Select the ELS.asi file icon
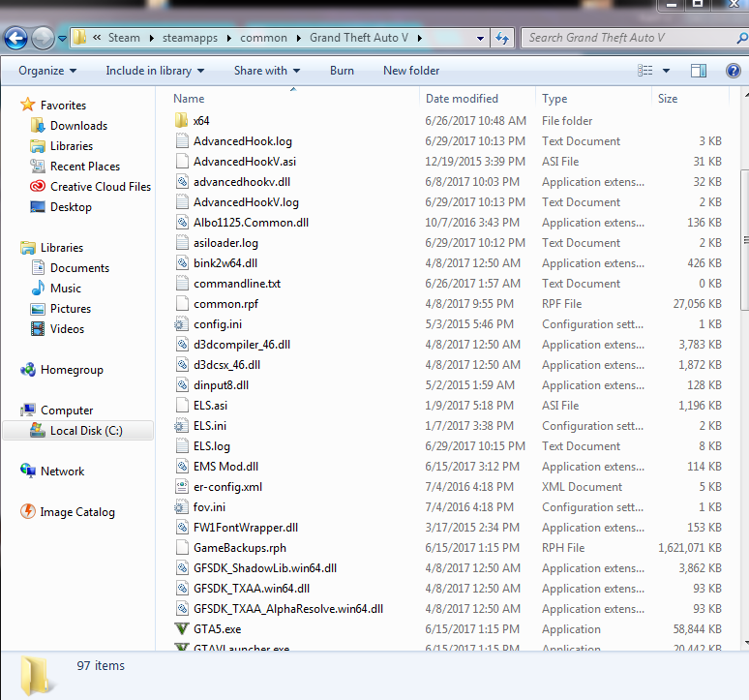Viewport: 749px width, 700px height. point(182,406)
